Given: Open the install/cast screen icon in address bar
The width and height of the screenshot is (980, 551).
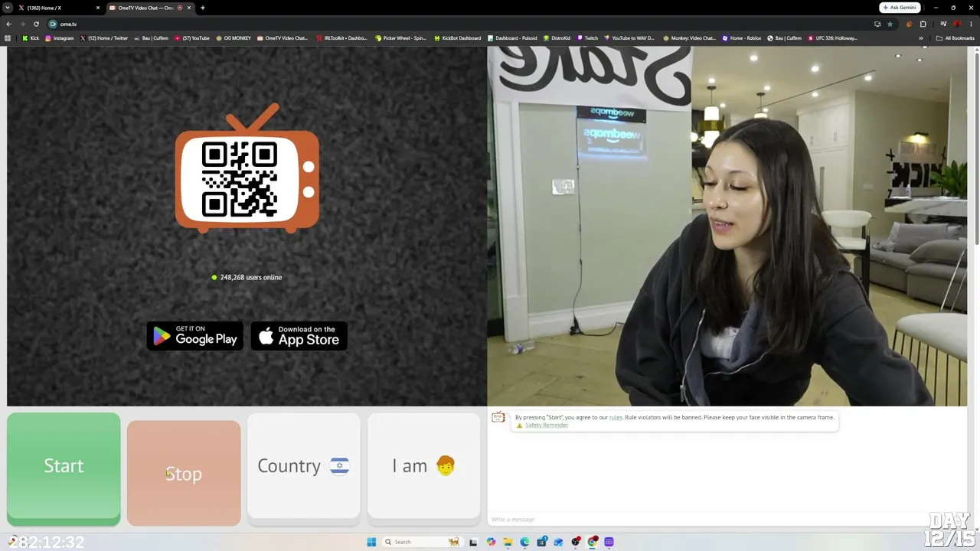Looking at the screenshot, I should click(877, 24).
